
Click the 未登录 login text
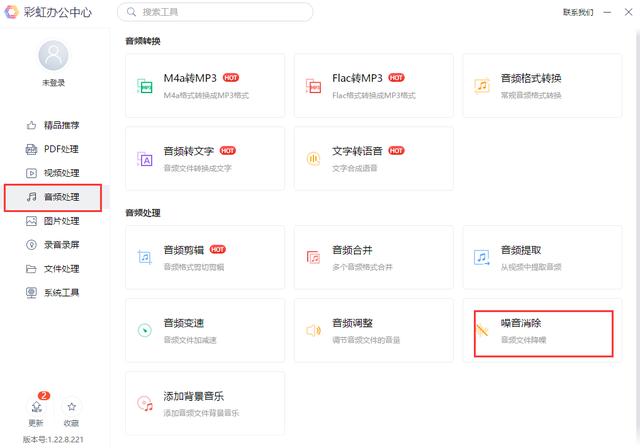click(x=53, y=83)
